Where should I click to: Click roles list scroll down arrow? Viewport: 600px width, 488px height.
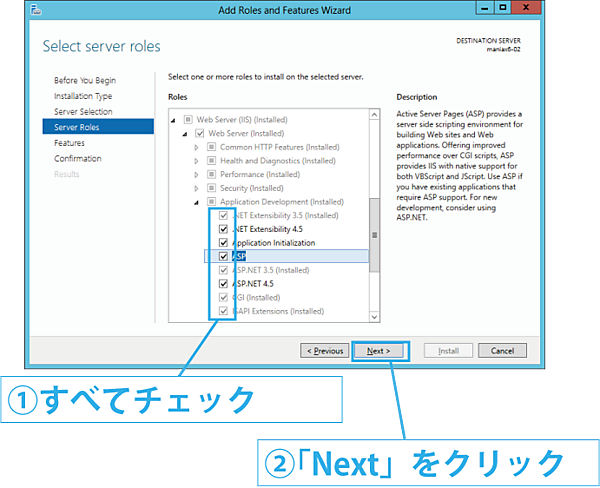374,317
